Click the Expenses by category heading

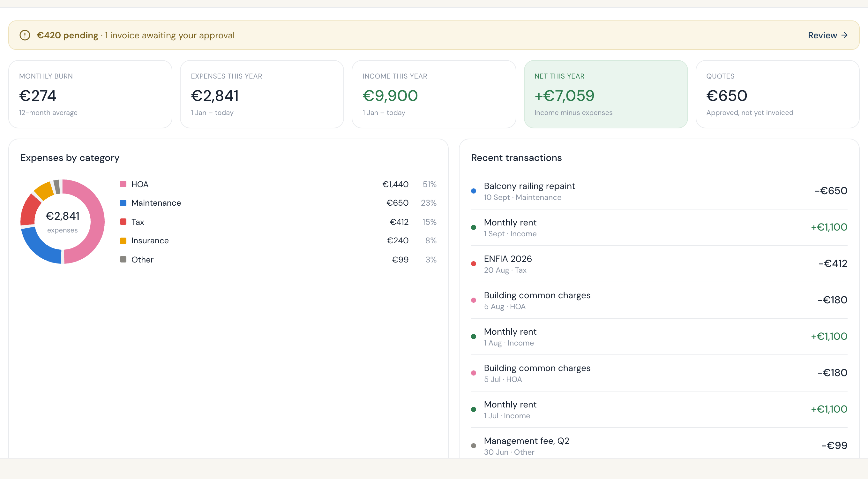point(70,158)
